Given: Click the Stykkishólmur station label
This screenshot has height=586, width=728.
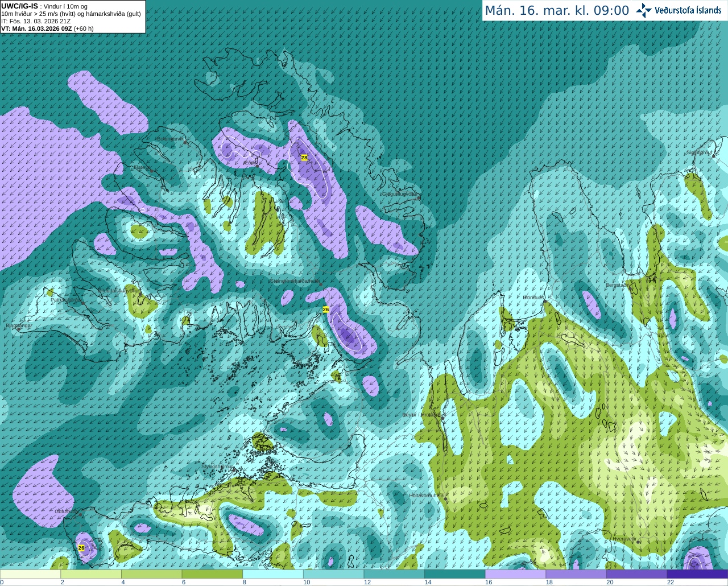Looking at the screenshot, I should point(217,467).
